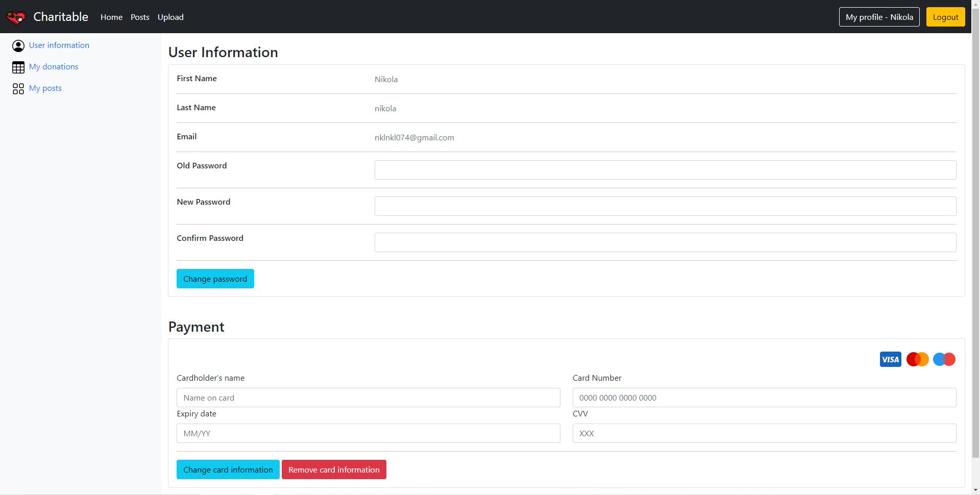Open the Home navigation item
Image resolution: width=980 pixels, height=495 pixels.
(111, 17)
